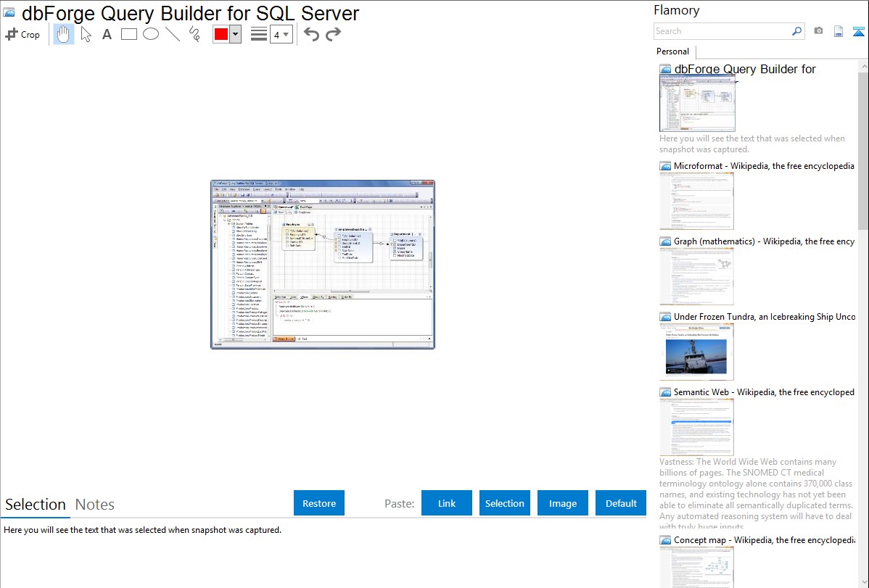
Task: Click the line thickness icon
Action: click(259, 34)
